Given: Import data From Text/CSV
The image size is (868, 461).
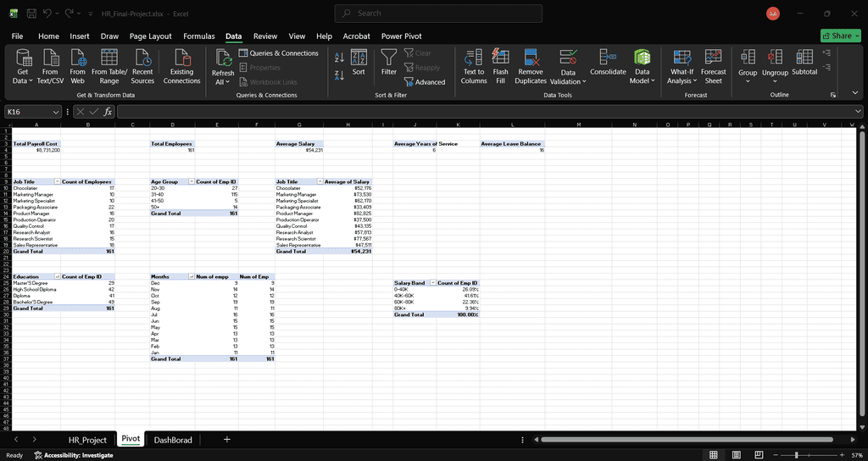Looking at the screenshot, I should (x=50, y=66).
